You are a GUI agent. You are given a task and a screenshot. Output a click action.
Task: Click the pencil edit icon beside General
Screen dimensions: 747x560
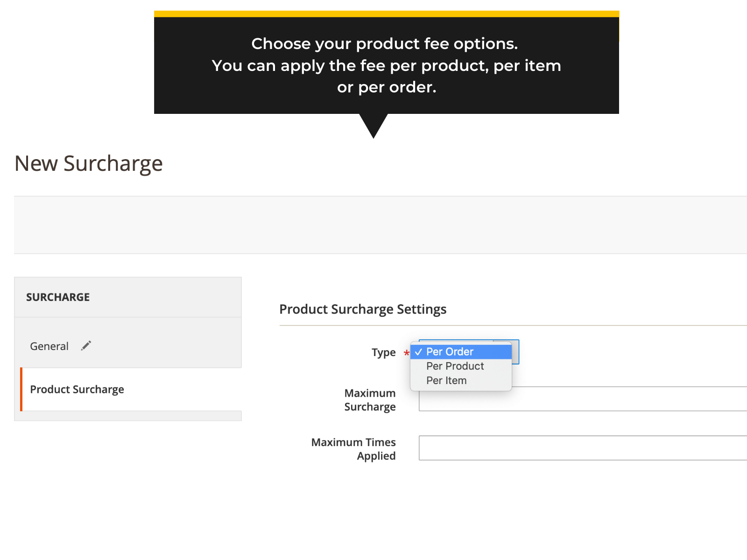(86, 345)
